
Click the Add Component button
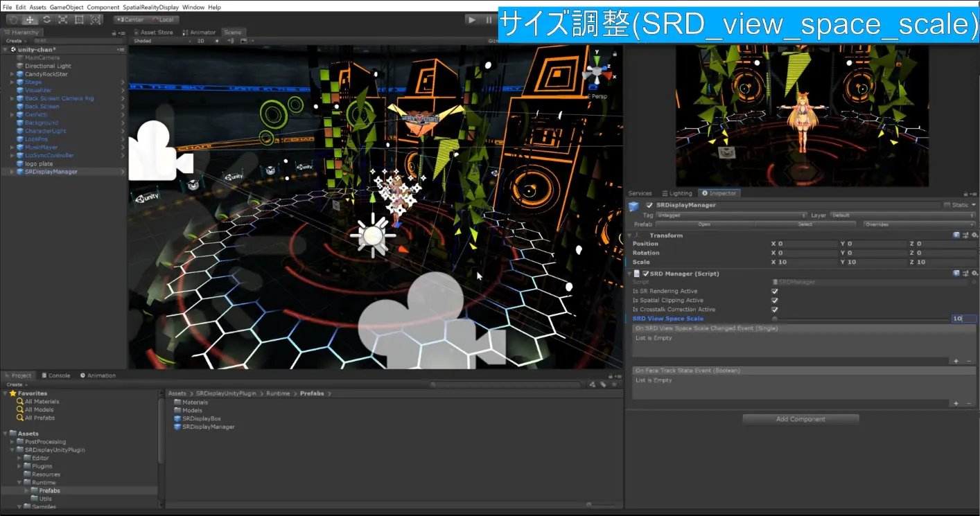click(800, 419)
